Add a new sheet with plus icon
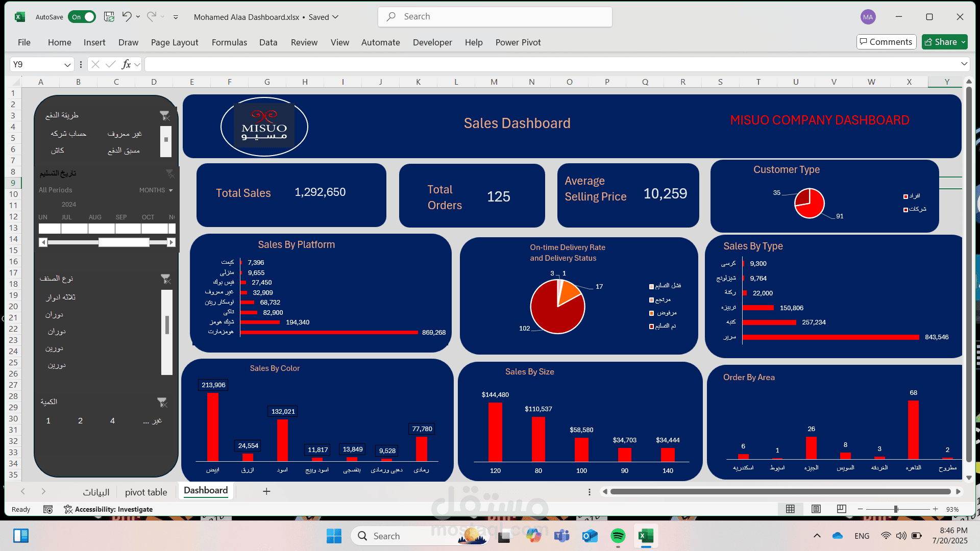980x551 pixels. pyautogui.click(x=266, y=491)
